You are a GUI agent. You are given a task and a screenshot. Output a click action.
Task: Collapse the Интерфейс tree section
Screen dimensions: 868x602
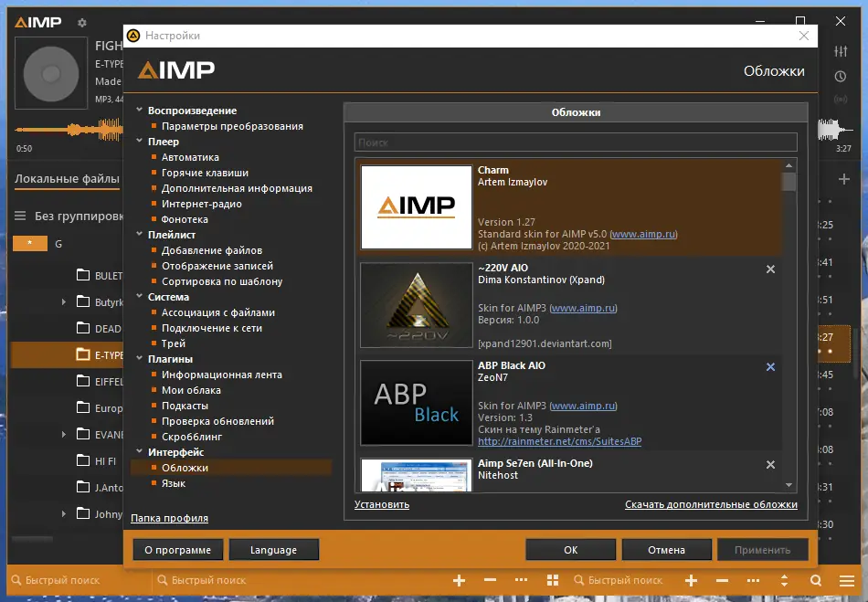click(140, 451)
